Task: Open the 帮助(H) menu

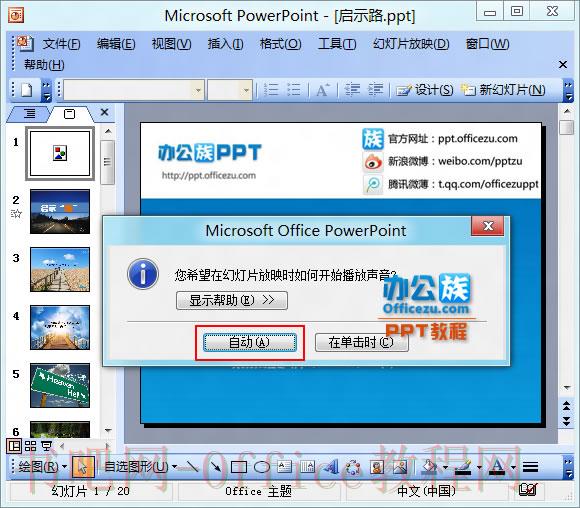Action: [x=44, y=65]
